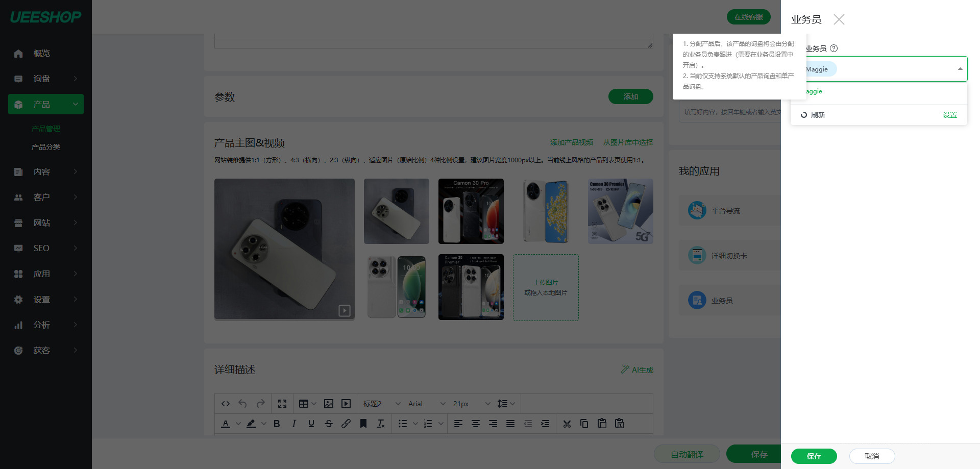Close the 业务员 side panel
This screenshot has width=980, height=469.
(x=839, y=19)
